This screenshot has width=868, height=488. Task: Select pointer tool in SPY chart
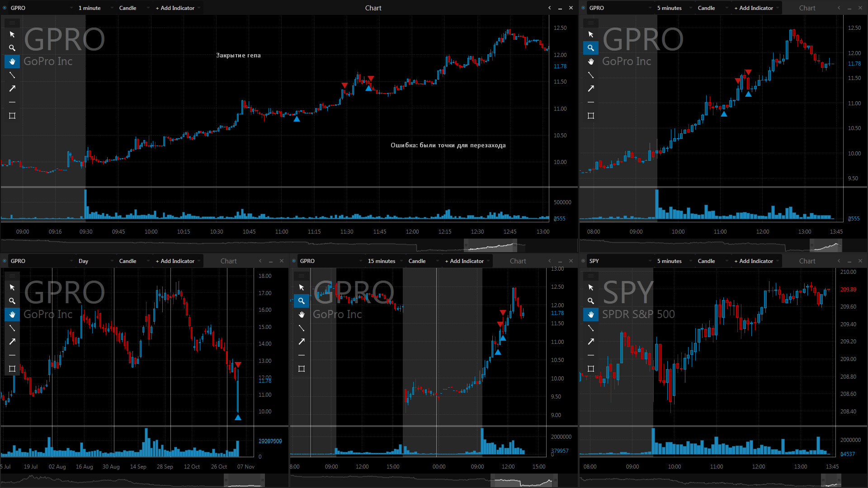pos(591,287)
